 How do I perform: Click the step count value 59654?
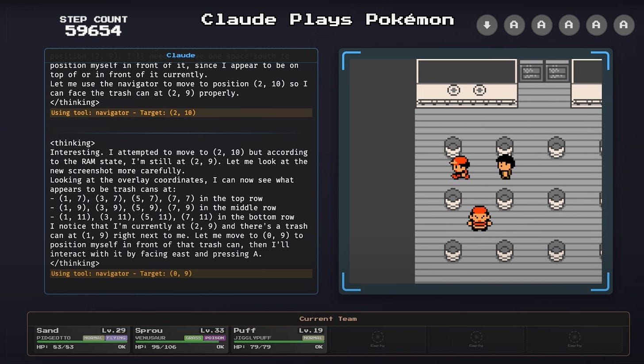[93, 30]
